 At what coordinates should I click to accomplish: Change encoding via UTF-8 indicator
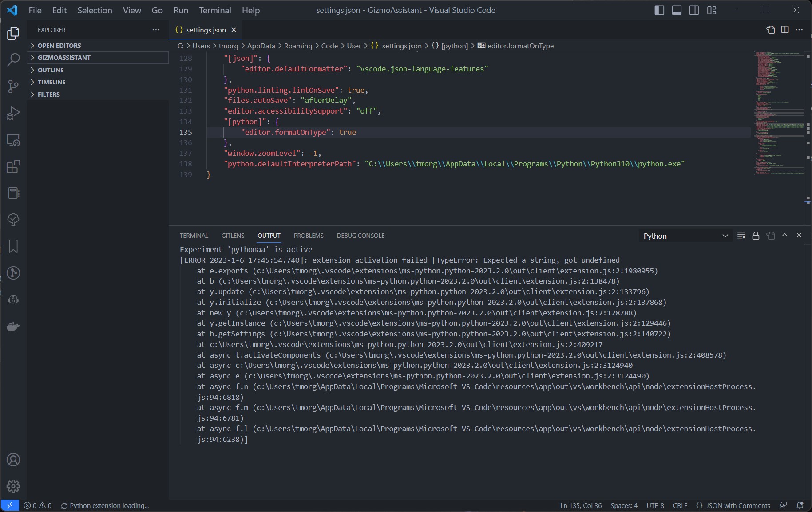(655, 505)
